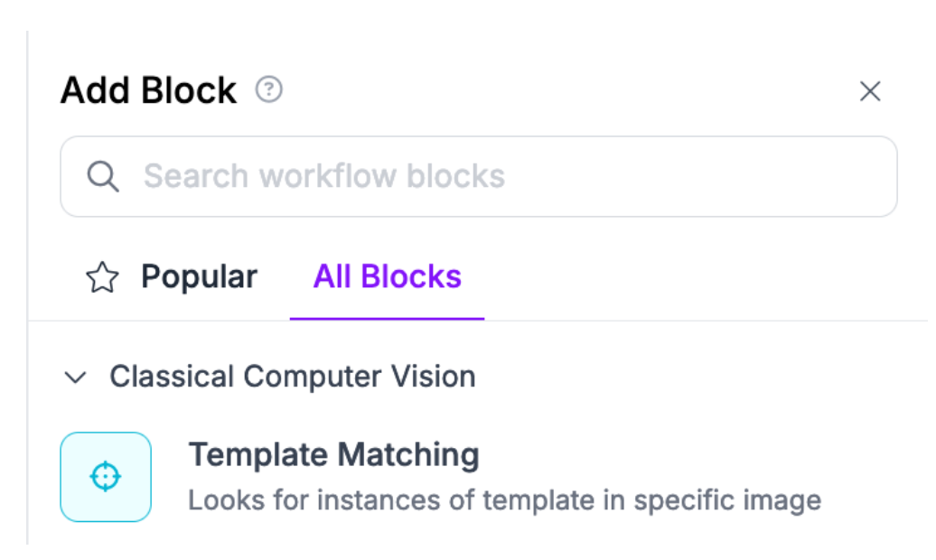Click the word 'Popular' next to the star

pyautogui.click(x=199, y=276)
